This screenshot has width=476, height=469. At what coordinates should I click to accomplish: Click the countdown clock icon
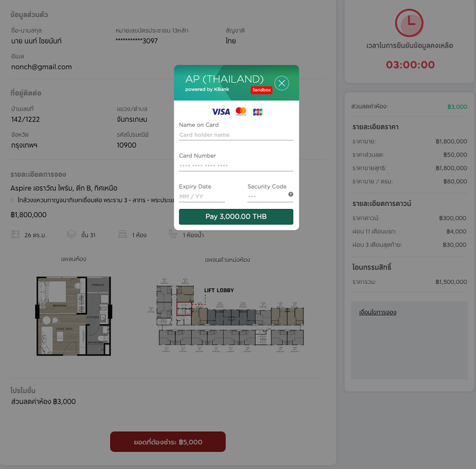click(x=409, y=23)
